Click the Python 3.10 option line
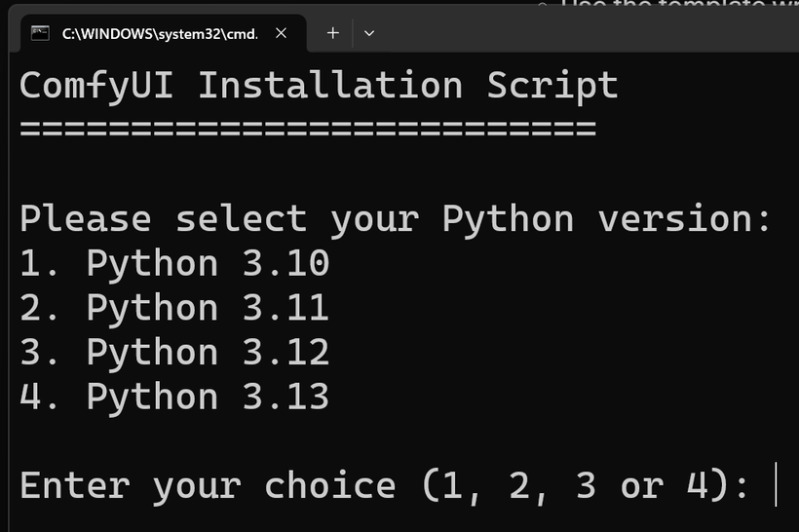799x532 pixels. [x=174, y=264]
